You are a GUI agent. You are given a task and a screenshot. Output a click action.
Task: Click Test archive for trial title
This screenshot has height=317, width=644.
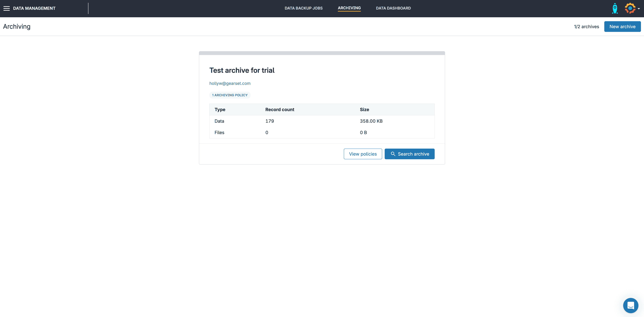pos(242,70)
